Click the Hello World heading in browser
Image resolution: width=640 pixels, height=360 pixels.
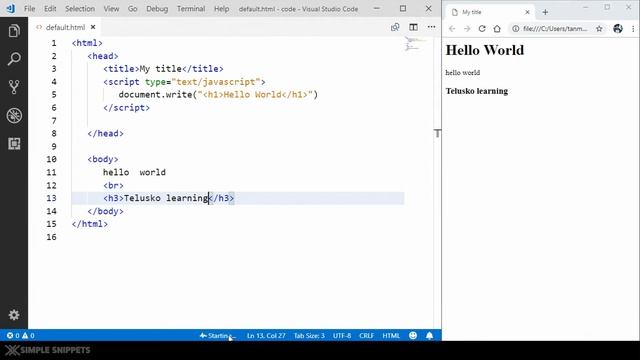[x=485, y=50]
